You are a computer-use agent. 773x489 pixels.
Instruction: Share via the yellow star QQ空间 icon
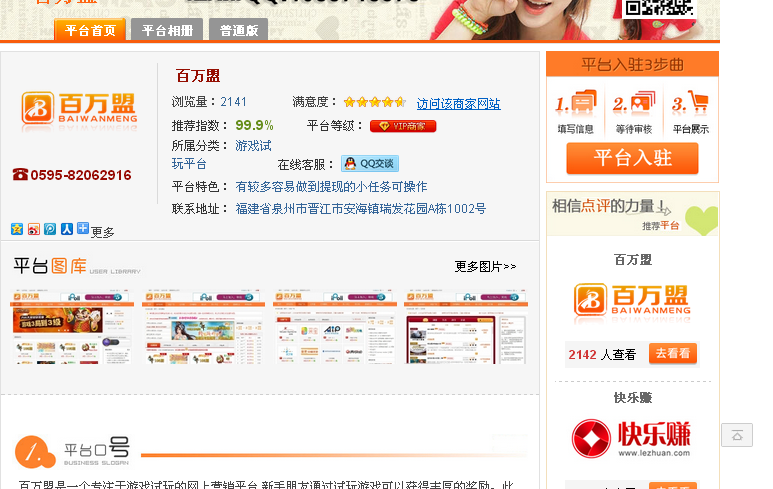[x=17, y=229]
